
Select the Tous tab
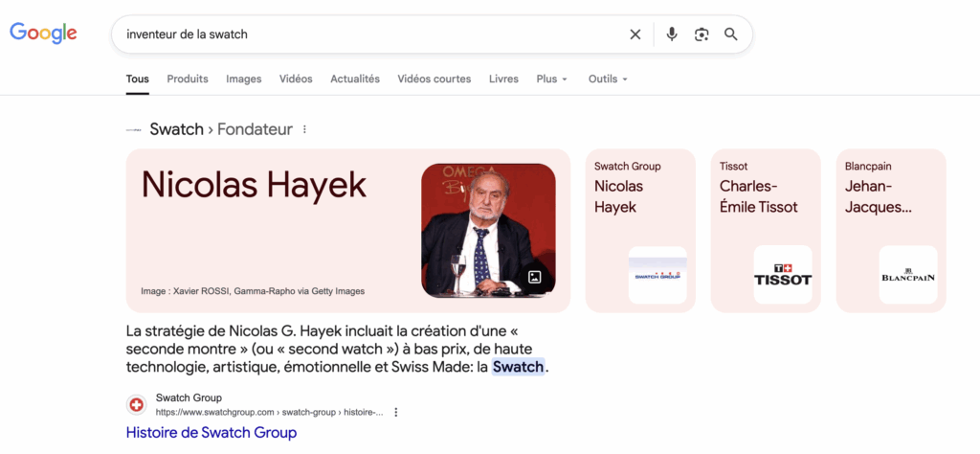coord(138,79)
